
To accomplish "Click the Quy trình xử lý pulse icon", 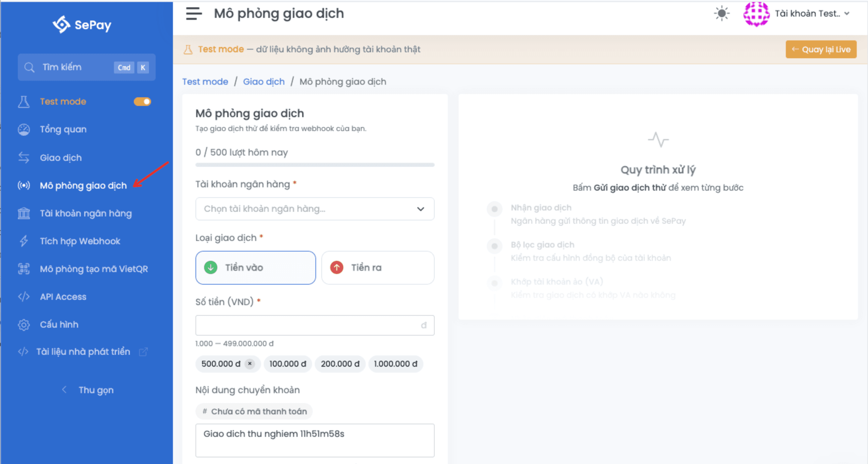I will (658, 139).
